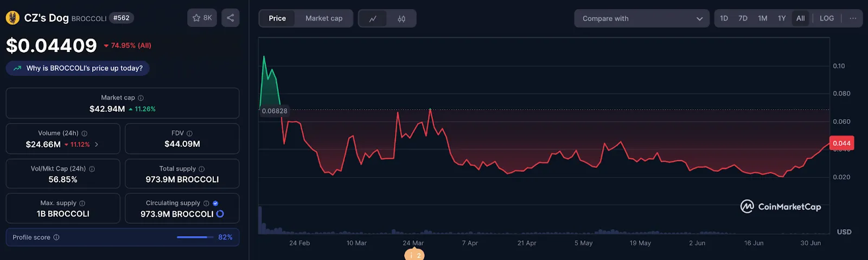Viewport: 868px width, 260px height.
Task: Show the Total supply info icon
Action: pos(202,169)
